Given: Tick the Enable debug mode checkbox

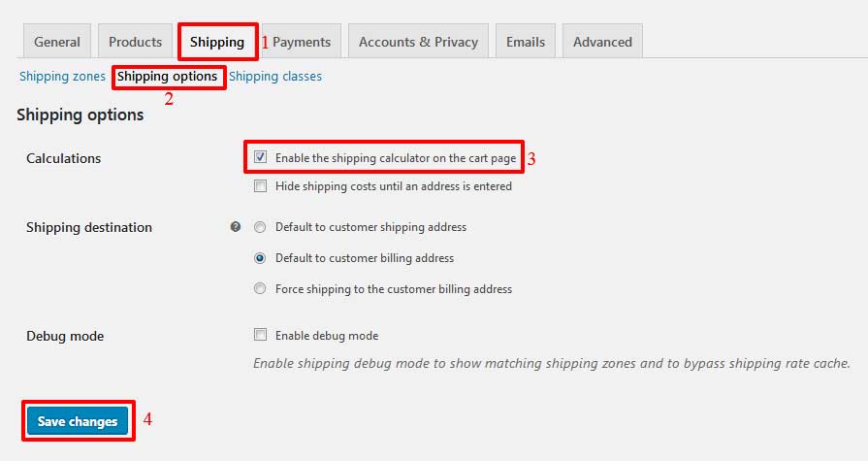Looking at the screenshot, I should (260, 334).
